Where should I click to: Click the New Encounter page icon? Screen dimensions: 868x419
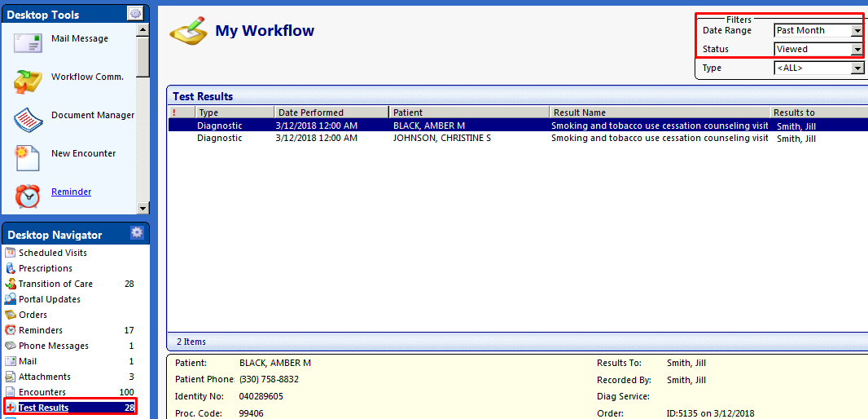point(28,157)
